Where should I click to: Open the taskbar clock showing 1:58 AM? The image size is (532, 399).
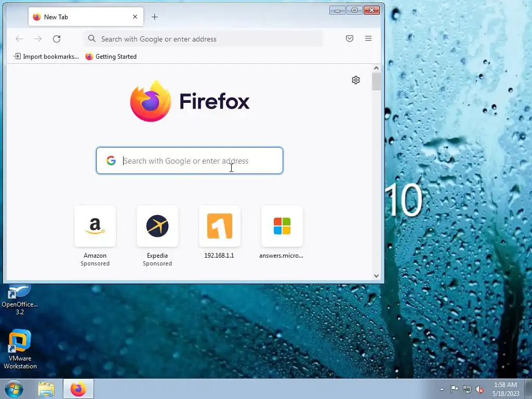coord(506,389)
